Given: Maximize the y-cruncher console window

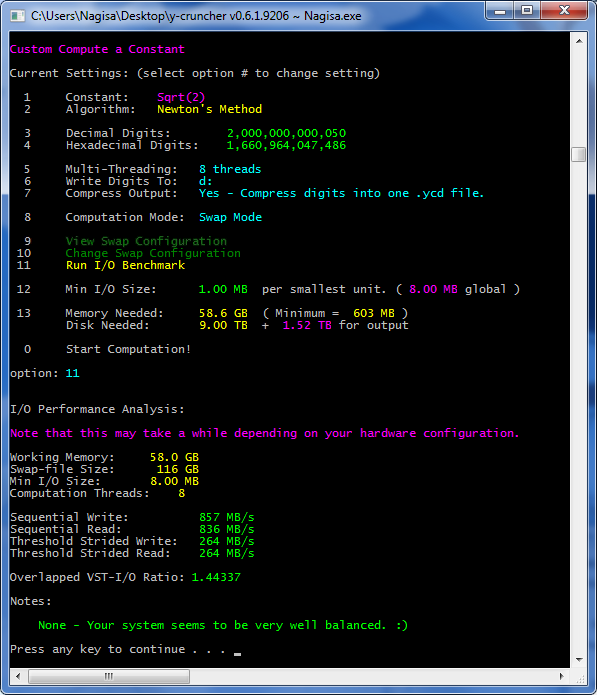Looking at the screenshot, I should point(527,11).
